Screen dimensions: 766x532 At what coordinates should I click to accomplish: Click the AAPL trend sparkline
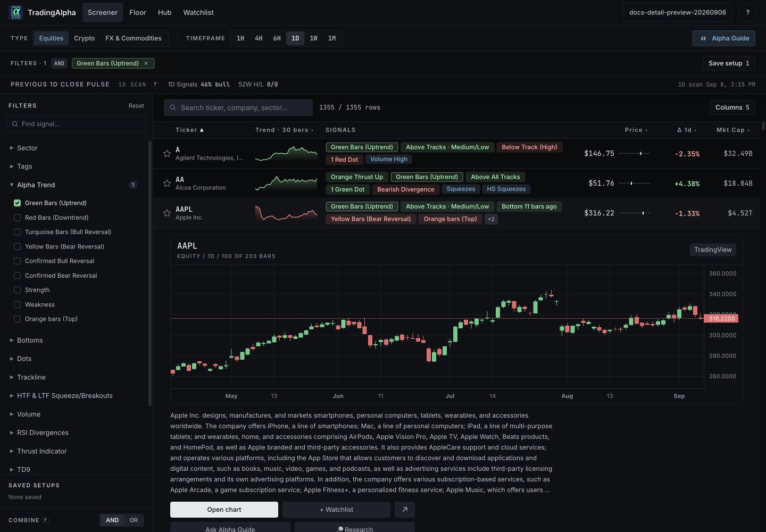[286, 213]
